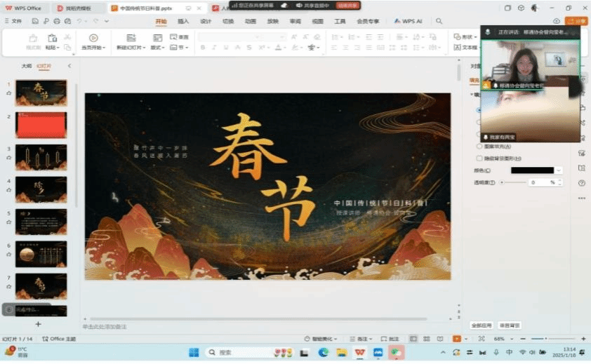
Task: Click the 新建幻灯片 new slide icon
Action: coord(131,38)
